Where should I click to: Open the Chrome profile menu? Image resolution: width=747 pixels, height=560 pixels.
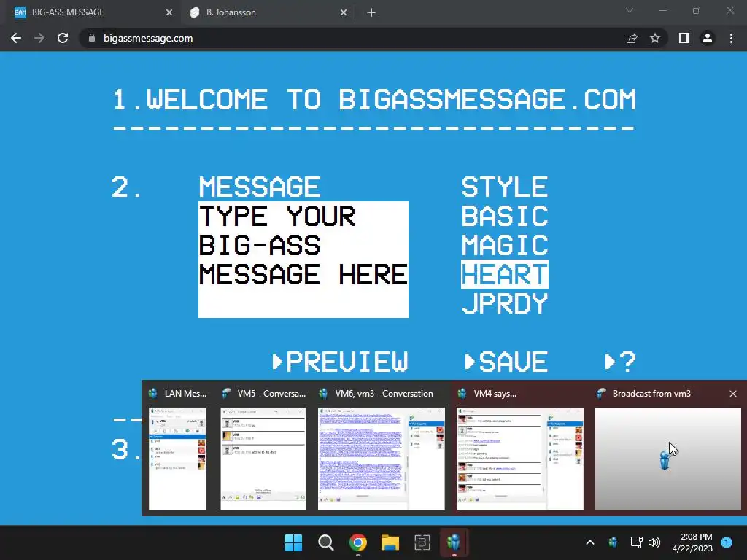(708, 38)
